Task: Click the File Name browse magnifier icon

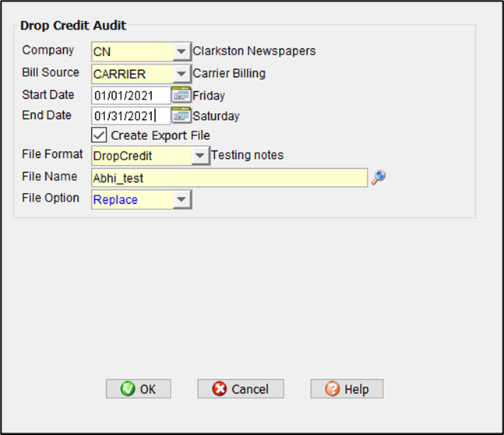Action: click(378, 177)
